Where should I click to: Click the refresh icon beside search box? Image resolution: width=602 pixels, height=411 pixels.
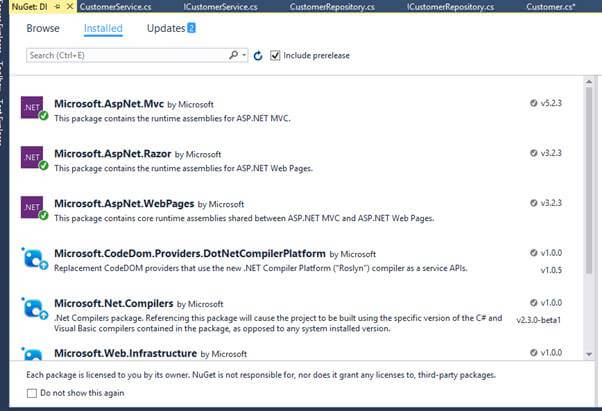coord(258,55)
